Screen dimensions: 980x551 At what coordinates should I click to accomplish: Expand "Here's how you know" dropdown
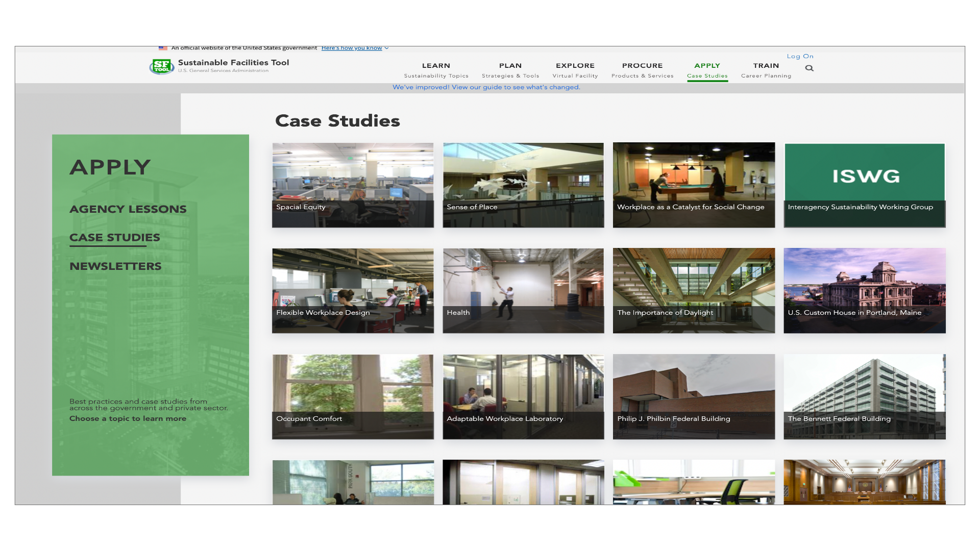click(355, 48)
